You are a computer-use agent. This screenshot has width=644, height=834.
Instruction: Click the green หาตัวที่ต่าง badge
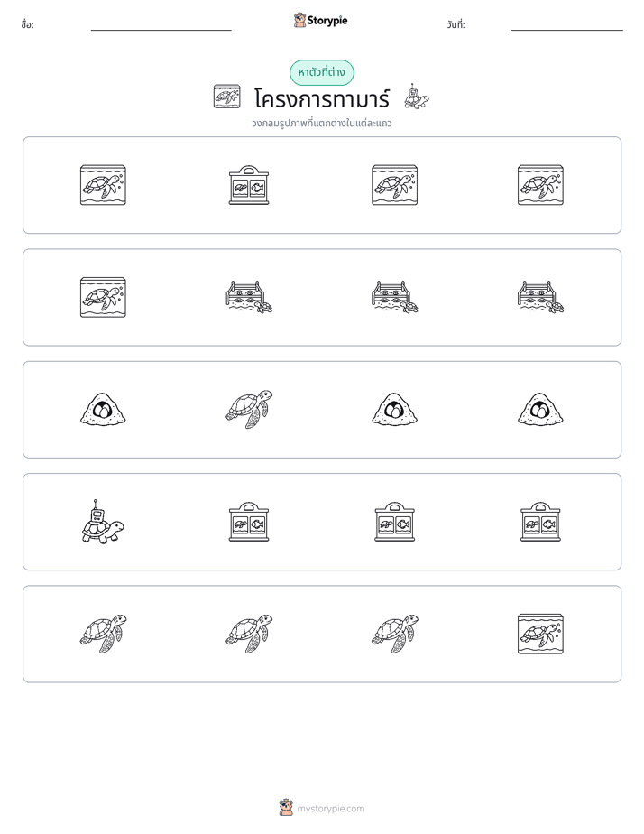(321, 72)
